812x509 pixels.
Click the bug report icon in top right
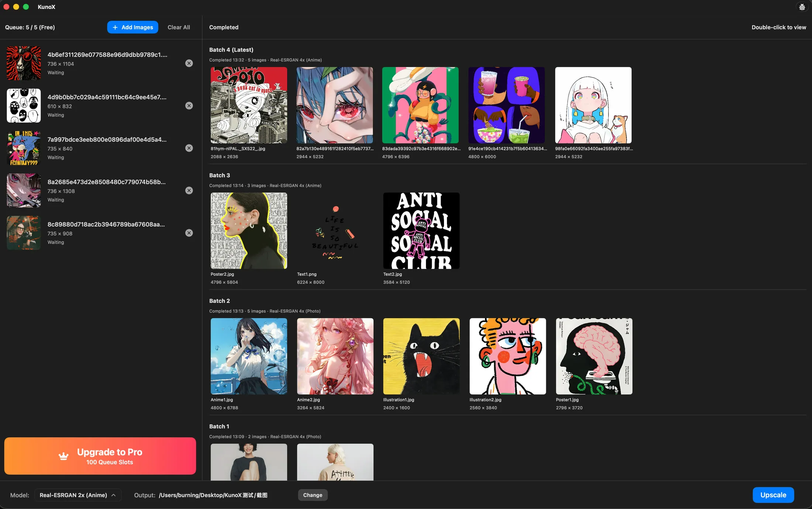[x=802, y=7]
